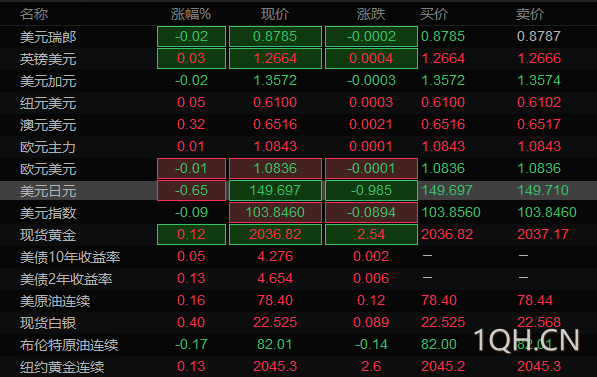Click the 美债2年收益率 current value 4.654
597x377 pixels.
click(275, 278)
